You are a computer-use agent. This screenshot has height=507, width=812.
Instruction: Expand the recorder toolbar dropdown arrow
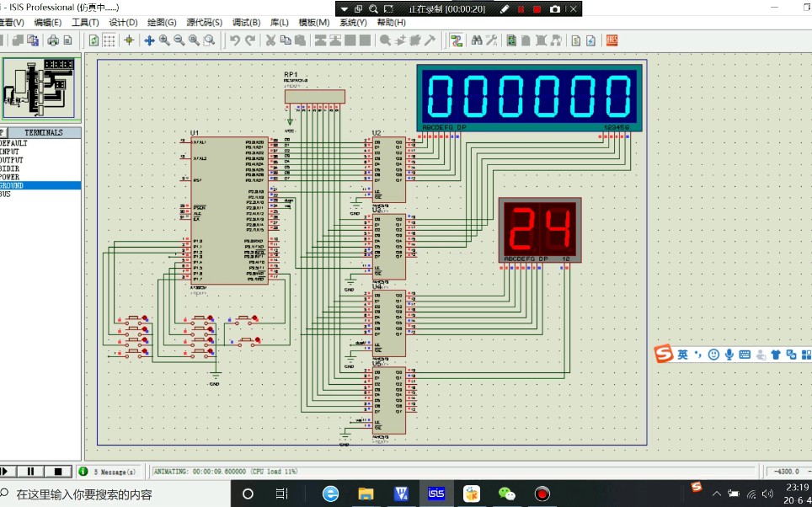[344, 8]
